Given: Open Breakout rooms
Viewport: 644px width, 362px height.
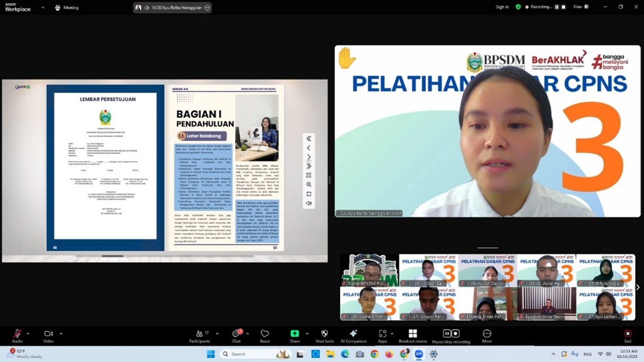Looking at the screenshot, I should coord(412,334).
